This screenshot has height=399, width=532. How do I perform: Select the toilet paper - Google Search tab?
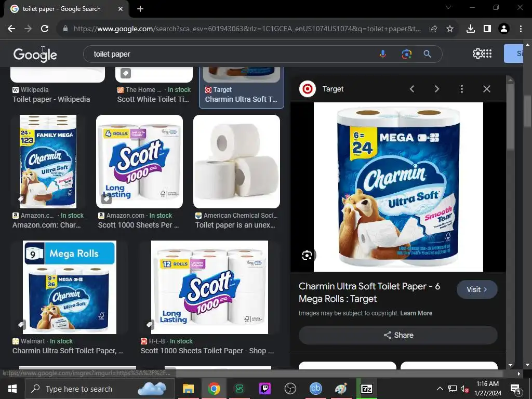(66, 9)
